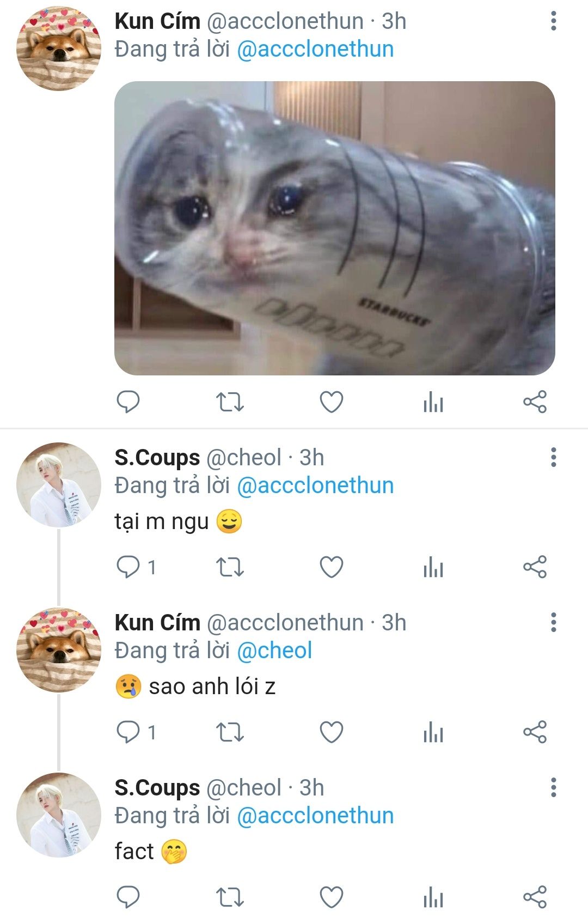
Task: Like the crying cat image tweet
Action: 331,402
